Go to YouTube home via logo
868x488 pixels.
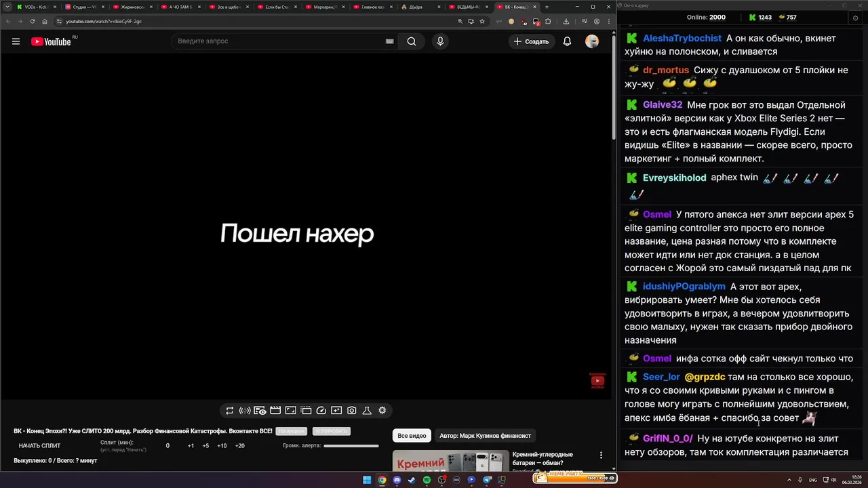tap(52, 41)
